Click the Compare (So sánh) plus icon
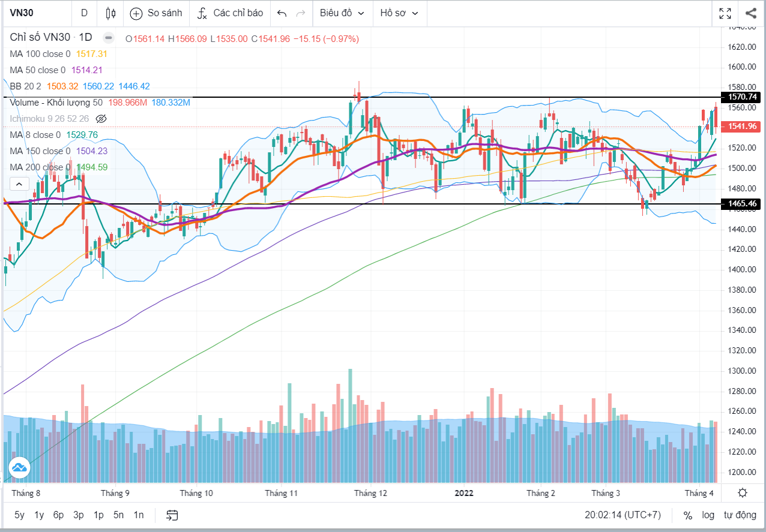 pos(136,13)
